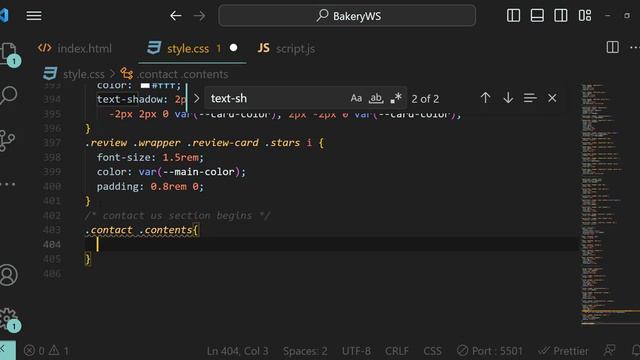
Task: Open the Source Control view
Action: (7, 141)
